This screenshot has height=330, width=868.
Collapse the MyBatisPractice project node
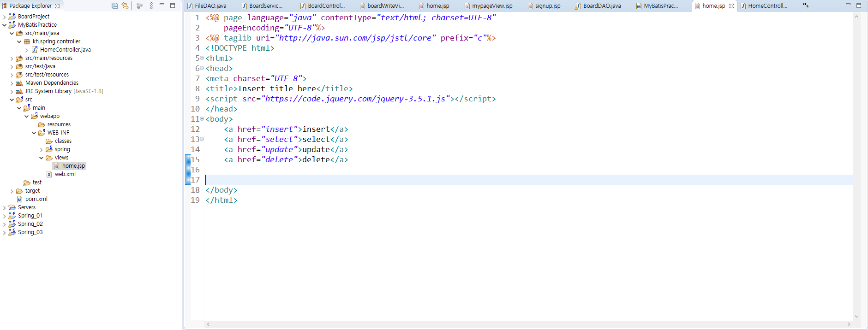coord(4,25)
